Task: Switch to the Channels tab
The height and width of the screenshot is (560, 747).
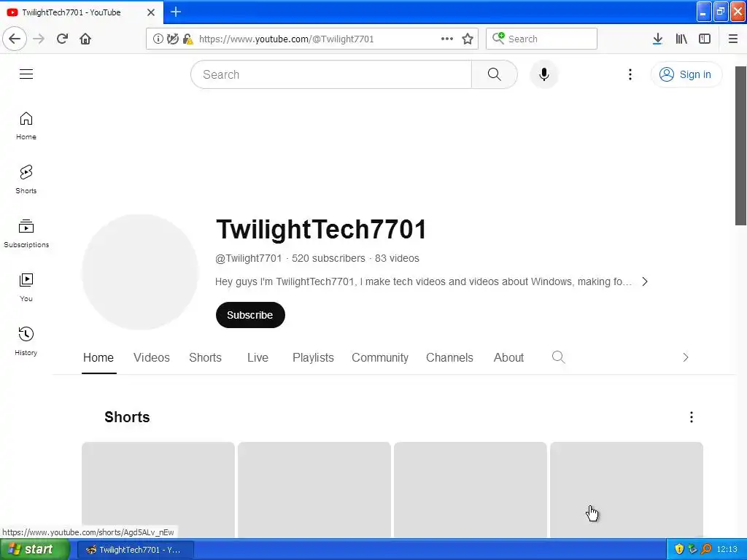Action: [x=449, y=357]
